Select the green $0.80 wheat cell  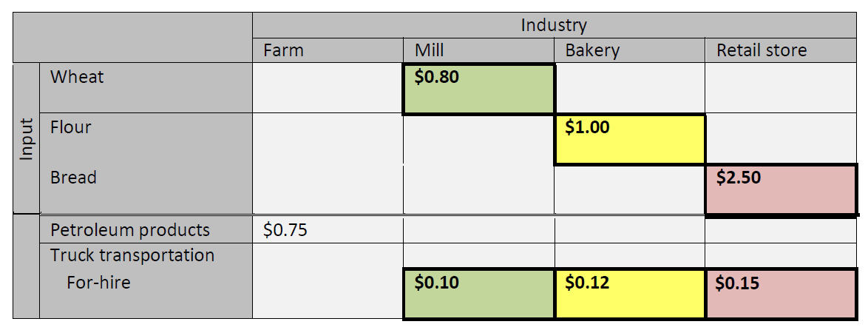pyautogui.click(x=478, y=89)
